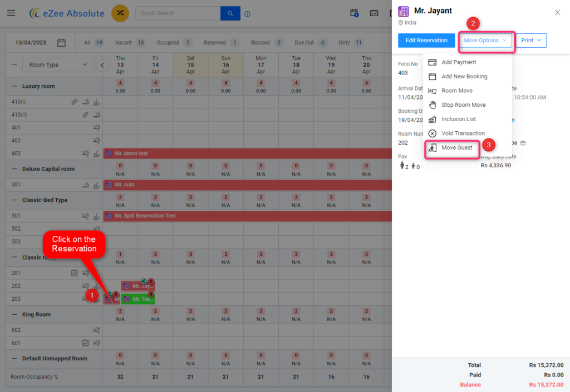570x392 pixels.
Task: Open the hamburger main menu
Action: (x=11, y=13)
